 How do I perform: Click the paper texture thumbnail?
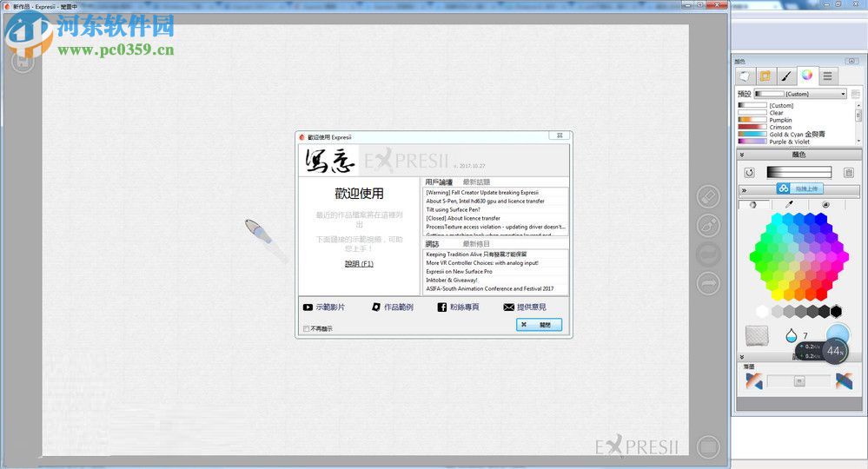coord(757,336)
